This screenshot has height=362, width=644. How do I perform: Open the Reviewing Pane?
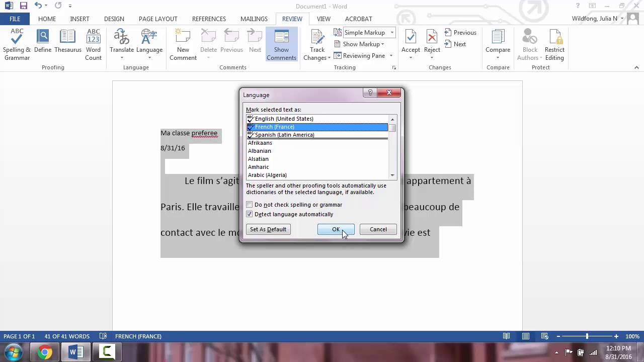click(x=360, y=56)
